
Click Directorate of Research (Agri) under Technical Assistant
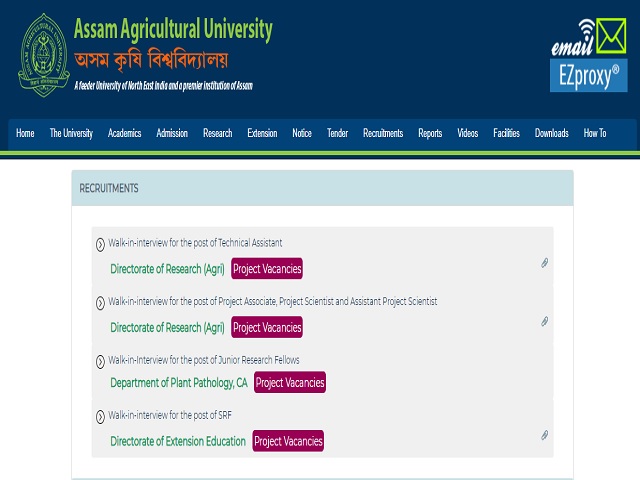167,269
